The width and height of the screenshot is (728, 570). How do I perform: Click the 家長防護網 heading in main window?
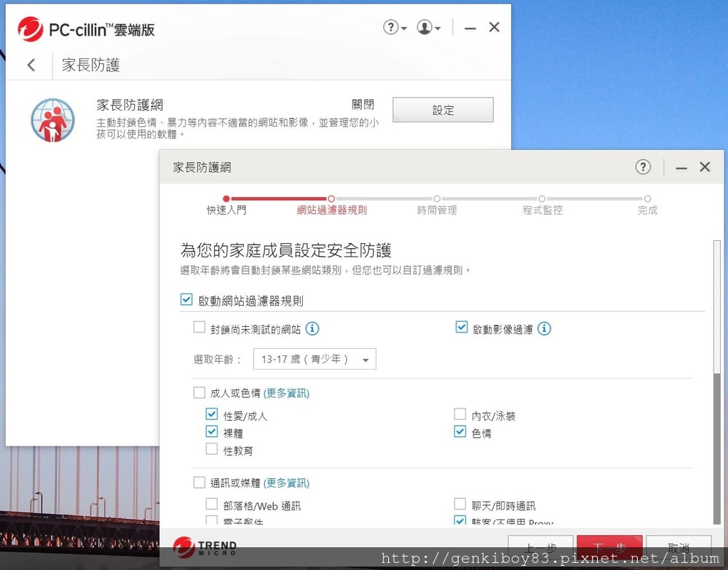click(130, 105)
